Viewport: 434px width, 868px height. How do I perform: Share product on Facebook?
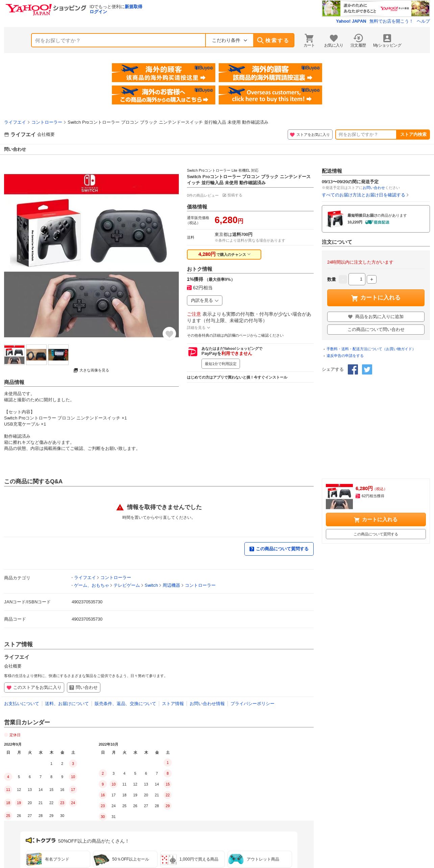tap(353, 369)
